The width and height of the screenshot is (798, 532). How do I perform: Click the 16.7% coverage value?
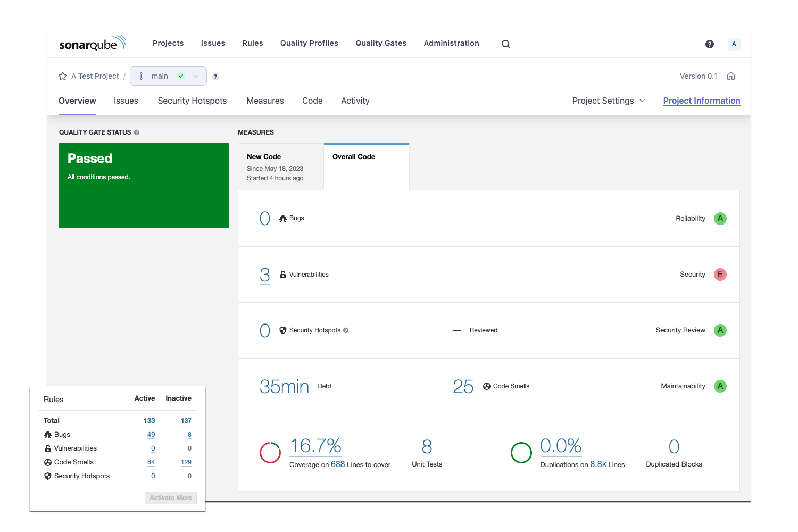(x=315, y=446)
